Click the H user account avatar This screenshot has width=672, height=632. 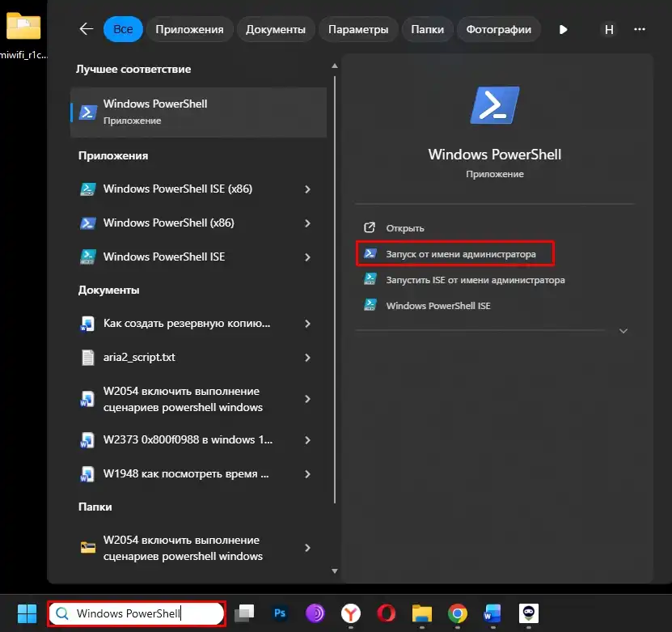(609, 29)
